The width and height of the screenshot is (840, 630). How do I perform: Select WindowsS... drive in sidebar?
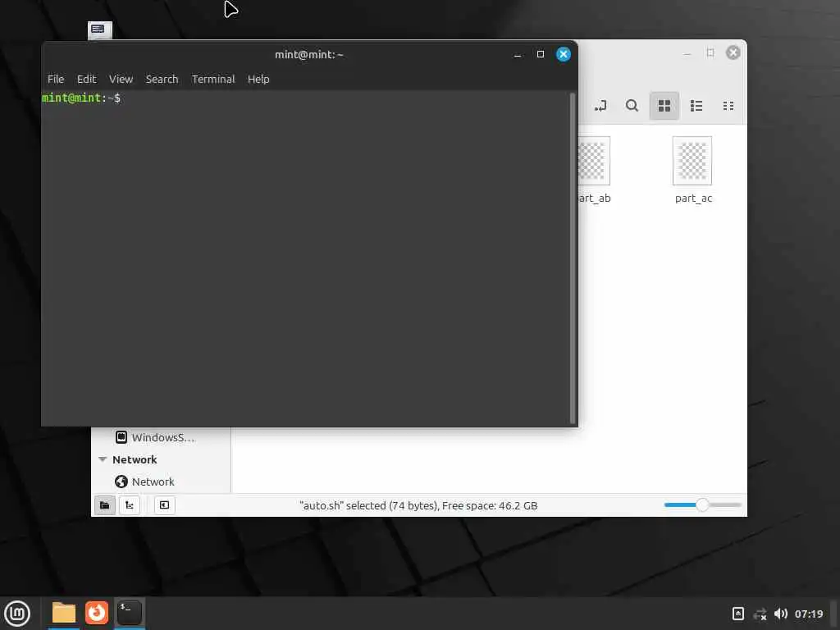tap(155, 437)
